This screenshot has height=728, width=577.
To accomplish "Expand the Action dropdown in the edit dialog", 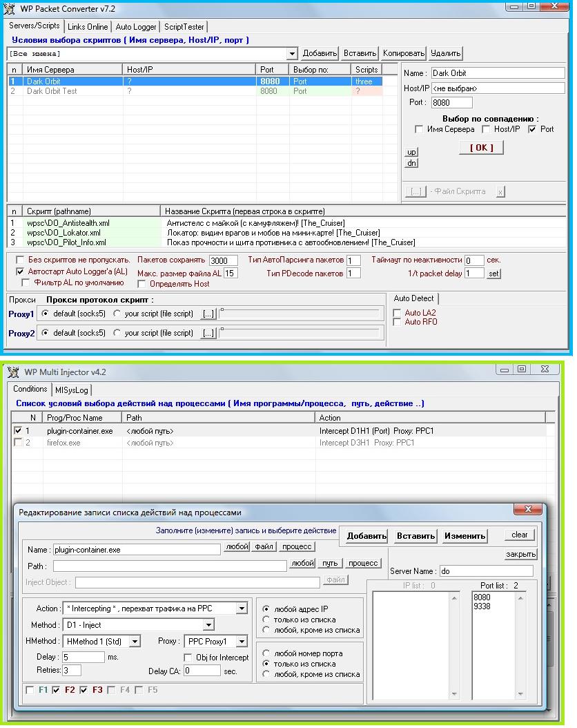I will pos(242,609).
